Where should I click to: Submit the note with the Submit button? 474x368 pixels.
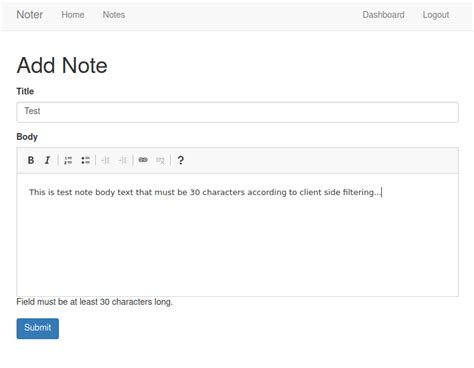[x=38, y=328]
